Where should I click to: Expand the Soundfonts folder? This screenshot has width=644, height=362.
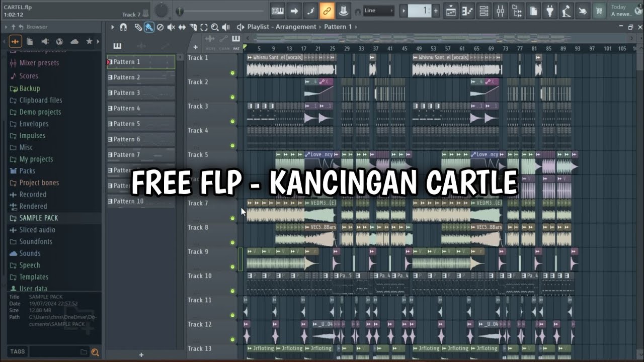[35, 241]
